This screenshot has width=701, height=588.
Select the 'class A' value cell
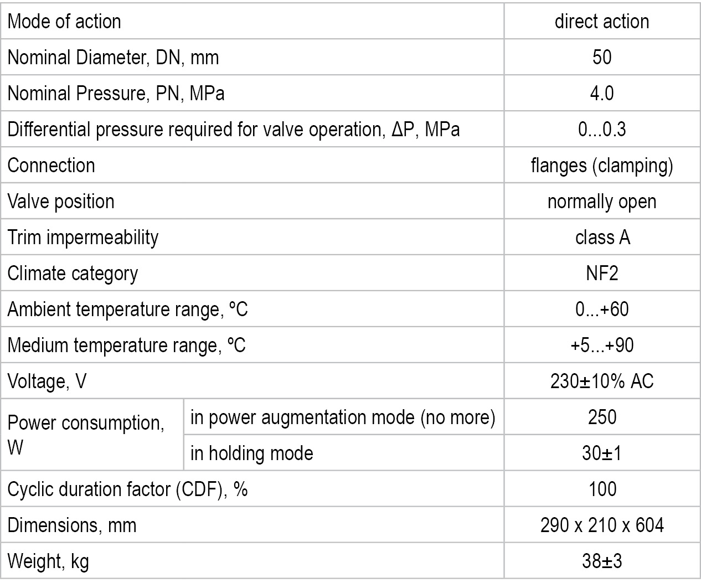pyautogui.click(x=601, y=237)
